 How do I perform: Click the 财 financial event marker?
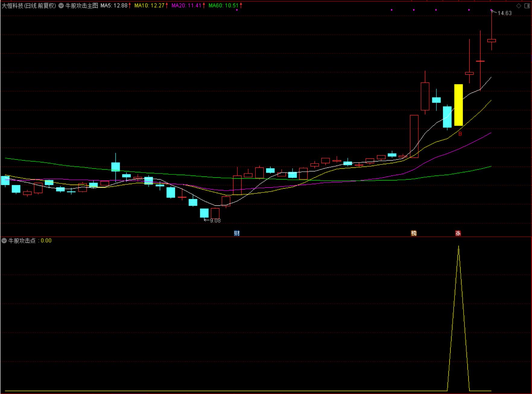[x=237, y=233]
